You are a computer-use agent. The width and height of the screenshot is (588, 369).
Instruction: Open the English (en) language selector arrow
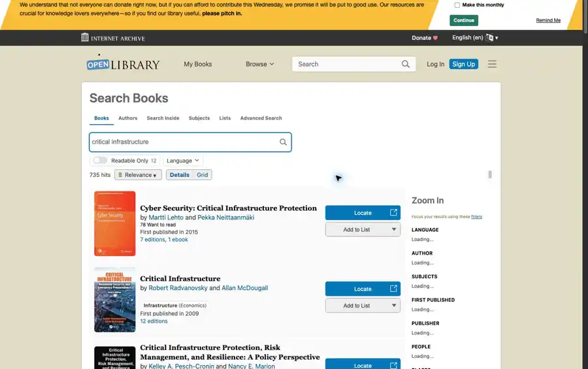point(497,38)
